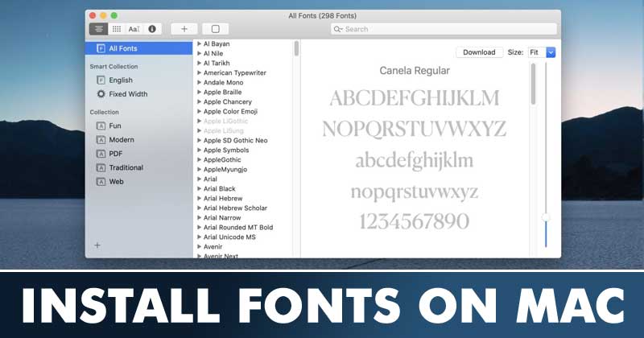Click the English smart collection icon
This screenshot has height=338, width=644.
[x=101, y=80]
